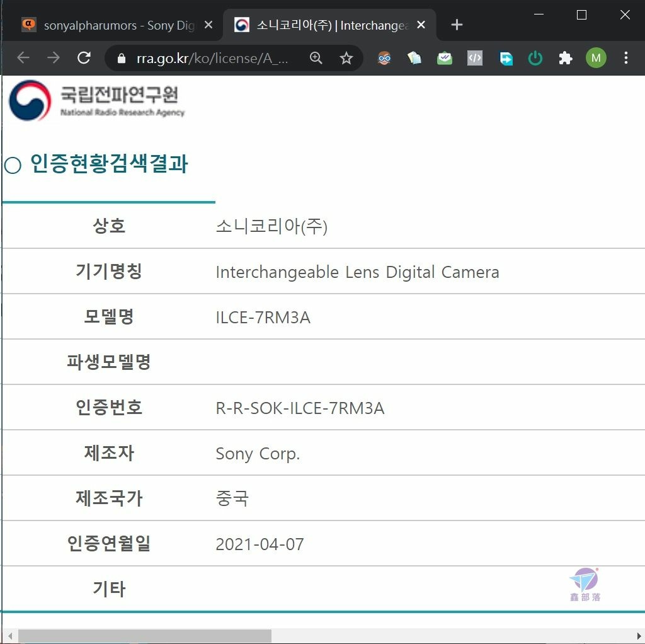Click the 기기명칭 row label

click(109, 271)
